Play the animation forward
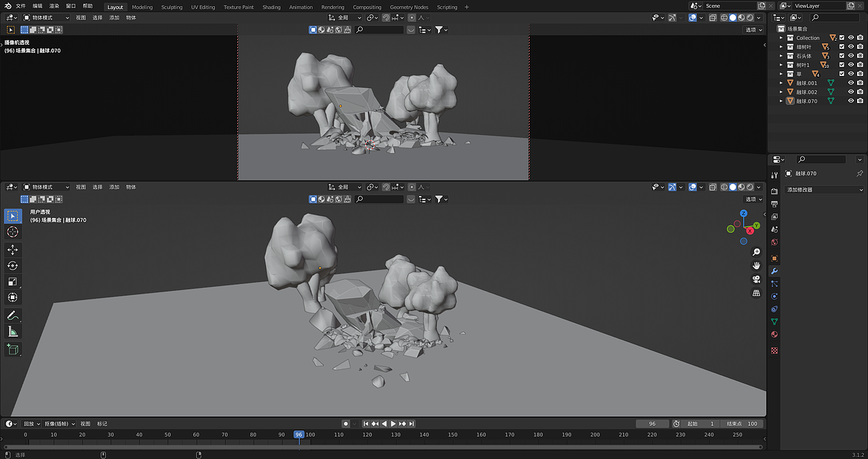The image size is (868, 459). click(393, 424)
